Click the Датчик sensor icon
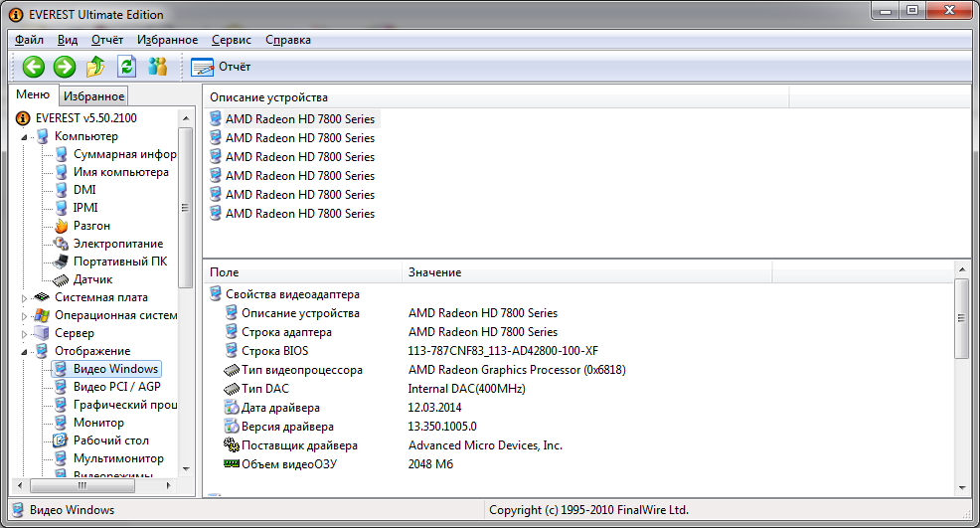Image resolution: width=980 pixels, height=528 pixels. (x=61, y=279)
